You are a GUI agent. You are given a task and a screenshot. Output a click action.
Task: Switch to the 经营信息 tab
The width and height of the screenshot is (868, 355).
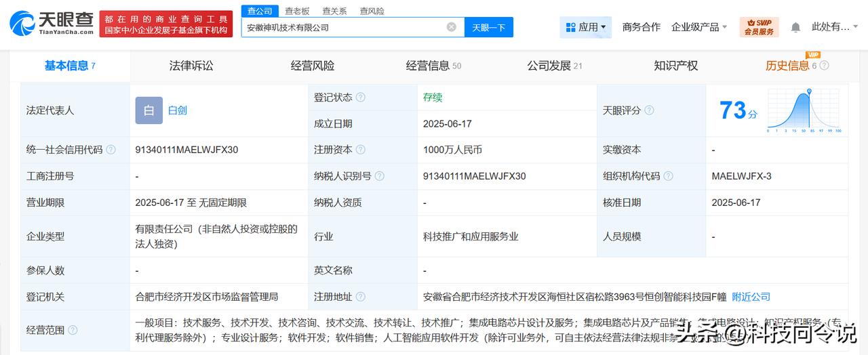[433, 66]
